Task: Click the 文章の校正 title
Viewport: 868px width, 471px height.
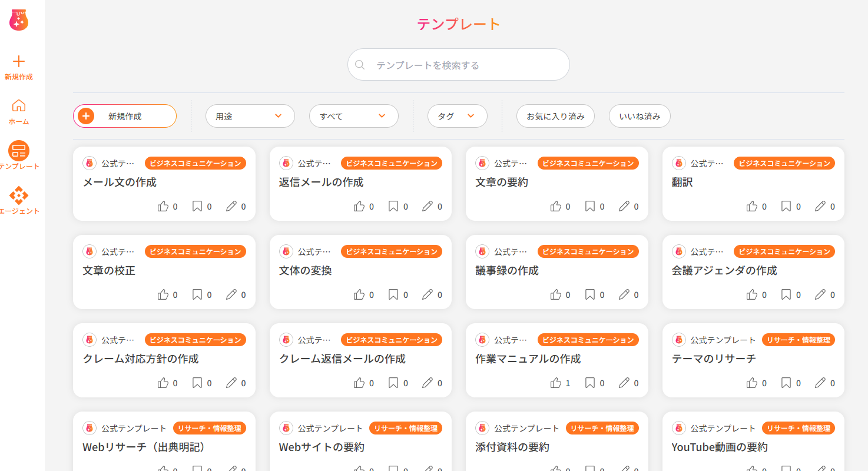Action: [x=109, y=271]
